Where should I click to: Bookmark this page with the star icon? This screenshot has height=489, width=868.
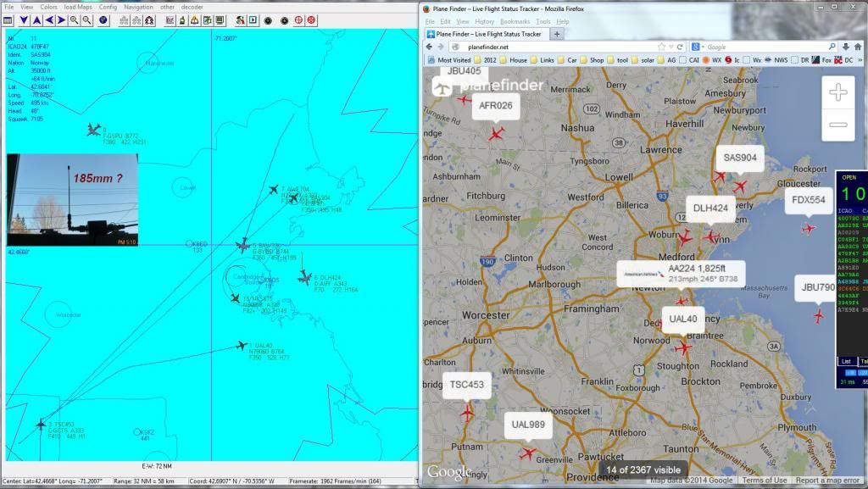661,47
